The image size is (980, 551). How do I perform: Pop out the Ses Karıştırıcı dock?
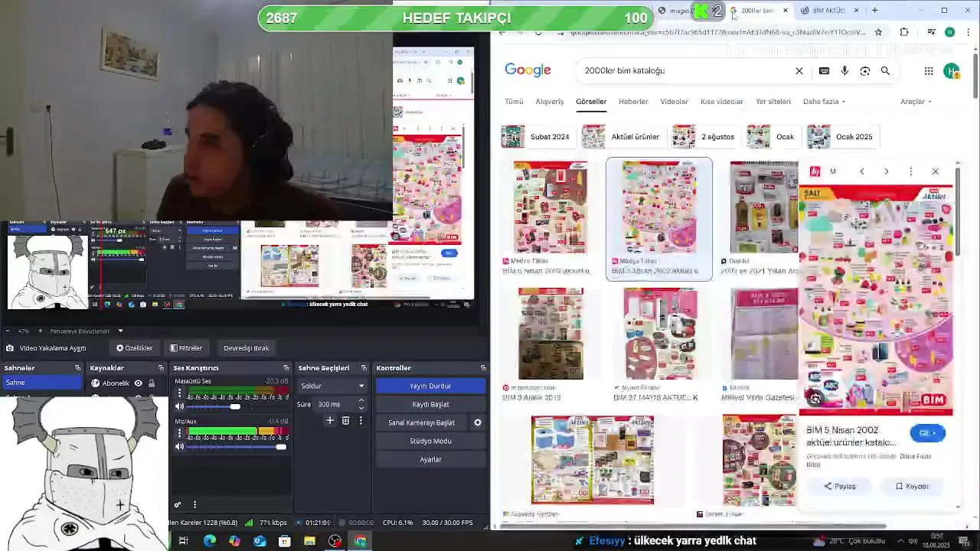pos(286,368)
